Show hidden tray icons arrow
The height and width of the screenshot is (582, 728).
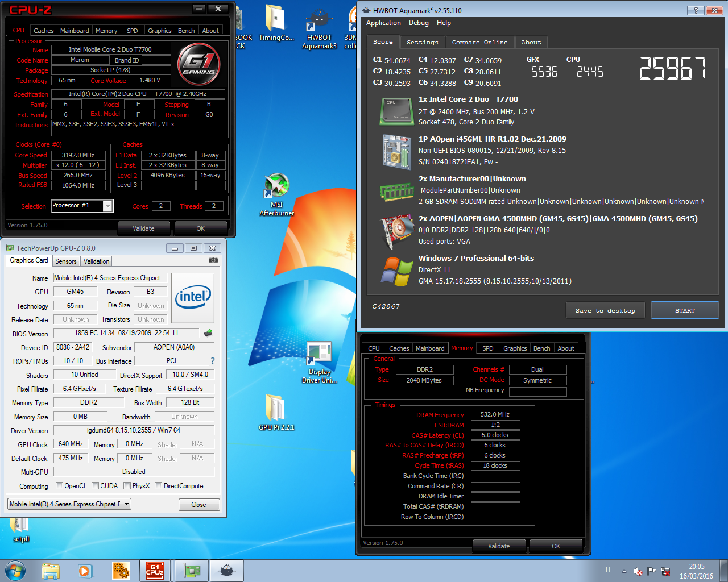click(624, 571)
